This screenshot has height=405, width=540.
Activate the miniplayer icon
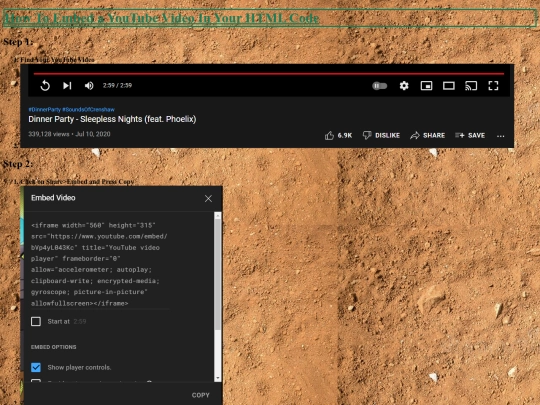[426, 85]
